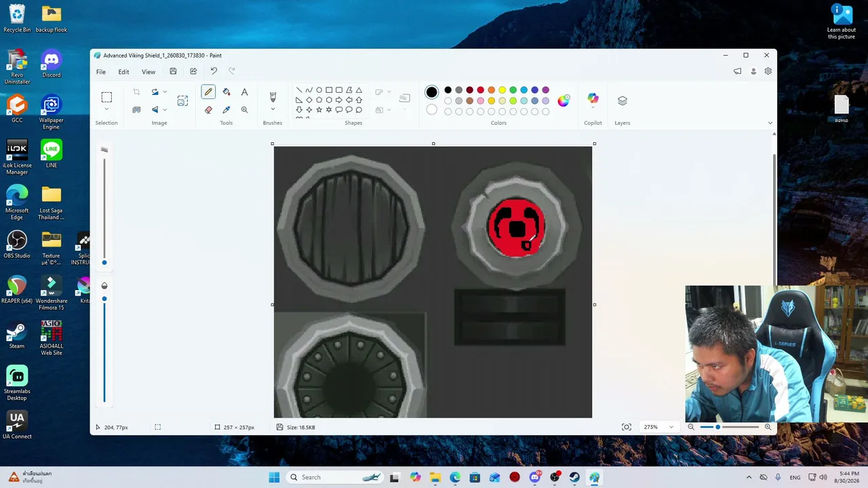The height and width of the screenshot is (488, 868).
Task: Select the Right arrow shape
Action: [x=339, y=100]
